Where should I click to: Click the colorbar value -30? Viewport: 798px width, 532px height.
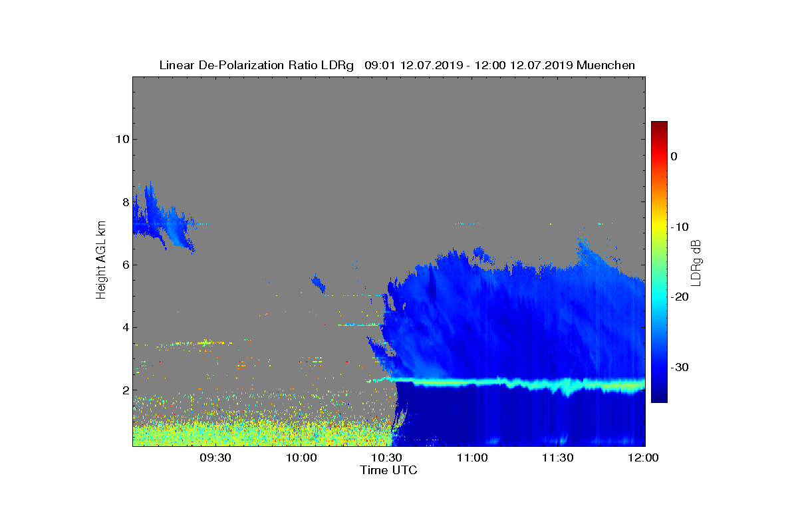(x=680, y=368)
